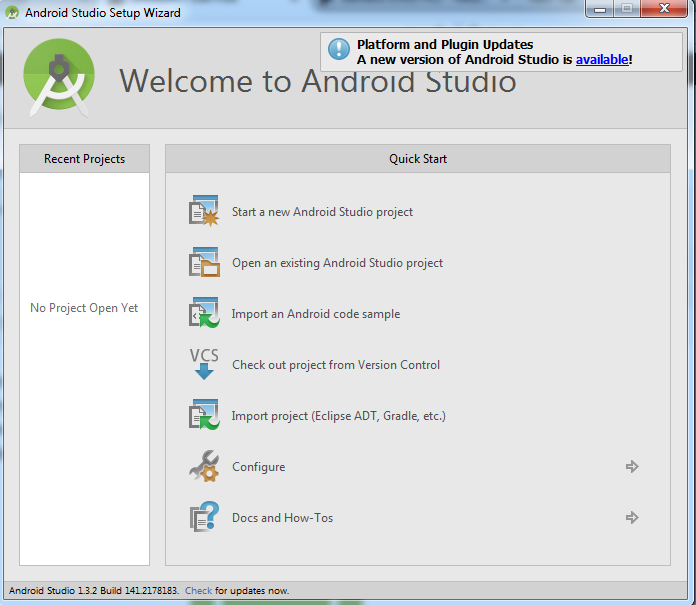Click the blue exclamation notification icon
Image resolution: width=696 pixels, height=605 pixels.
click(339, 49)
